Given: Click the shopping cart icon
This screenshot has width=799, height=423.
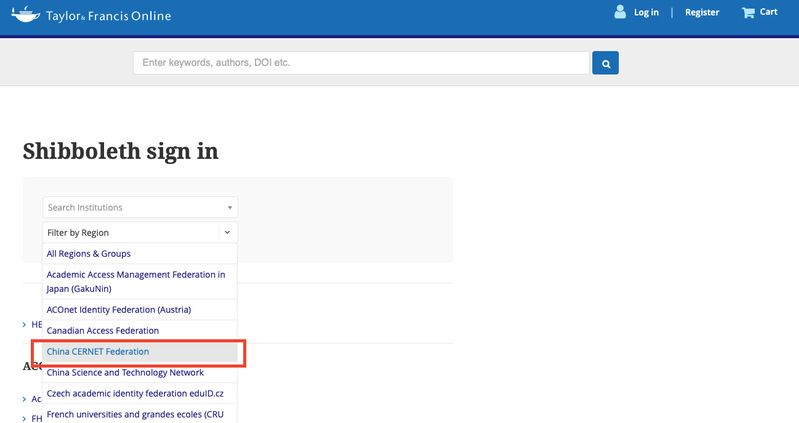Looking at the screenshot, I should pyautogui.click(x=748, y=12).
